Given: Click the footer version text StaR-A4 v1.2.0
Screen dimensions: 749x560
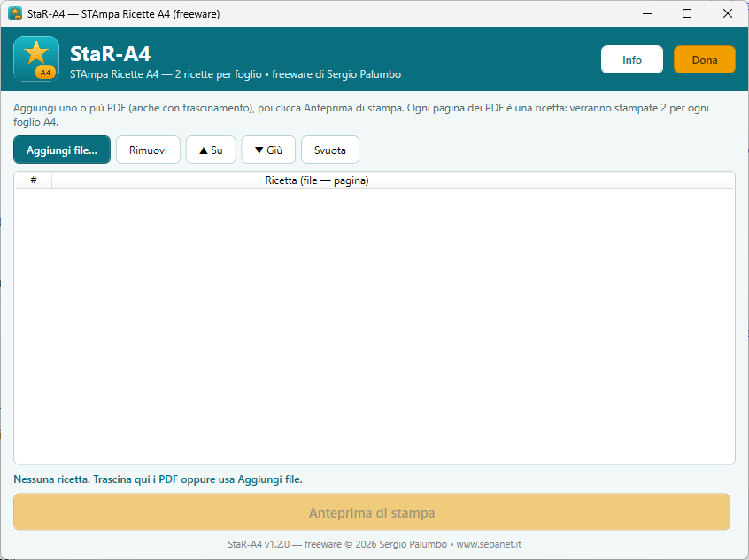Looking at the screenshot, I should (259, 544).
